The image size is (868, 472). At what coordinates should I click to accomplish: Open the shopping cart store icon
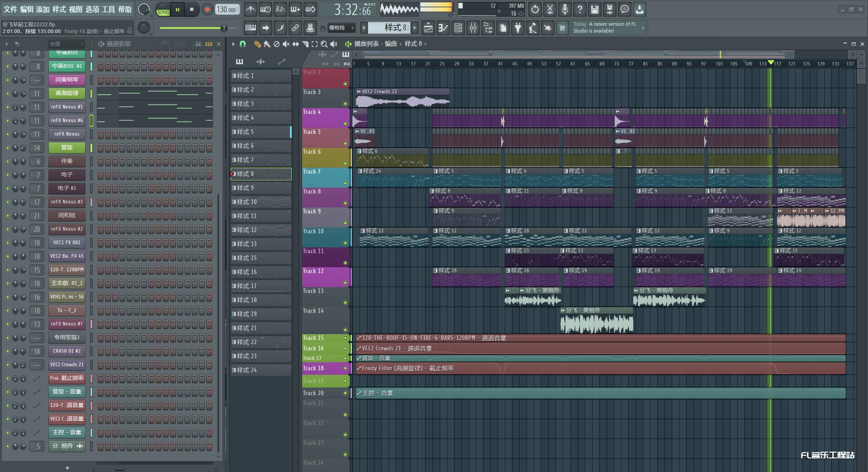click(562, 28)
